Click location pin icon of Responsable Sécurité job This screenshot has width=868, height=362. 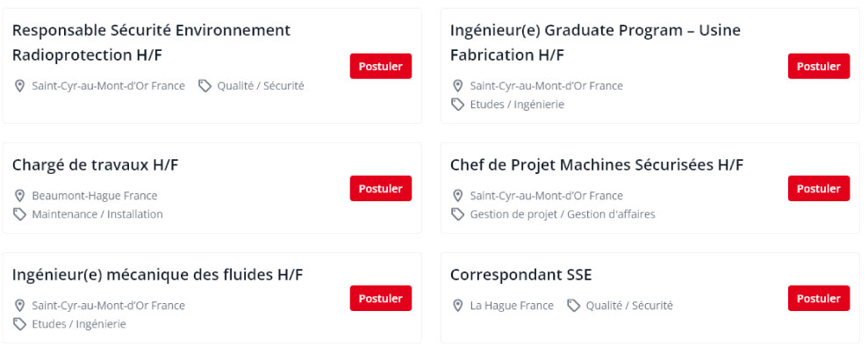tap(19, 86)
